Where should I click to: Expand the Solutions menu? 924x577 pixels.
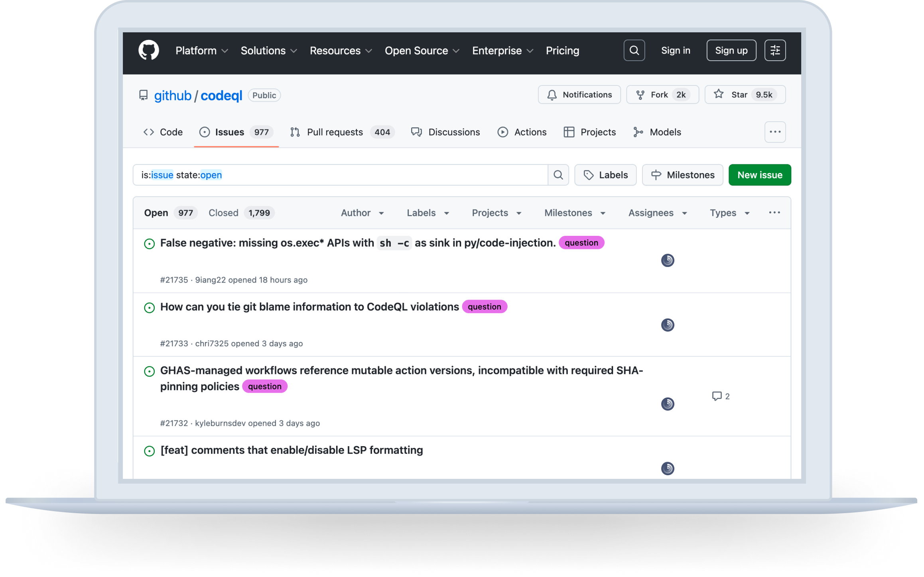[269, 51]
